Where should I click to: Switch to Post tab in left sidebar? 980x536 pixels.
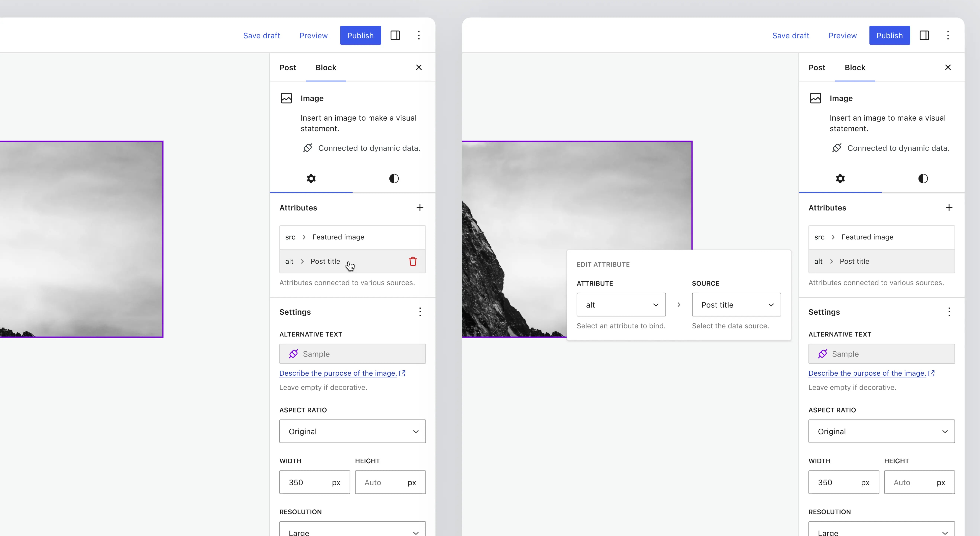(288, 67)
